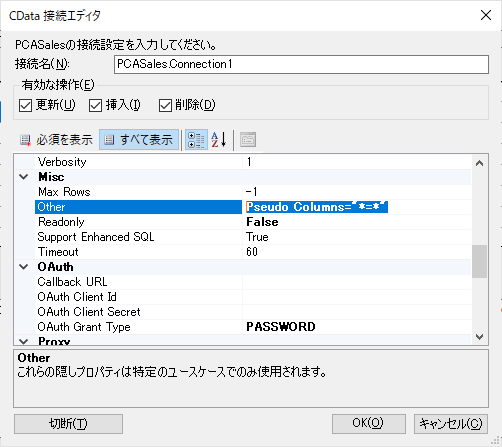This screenshot has width=502, height=447.
Task: Click the categorized view icon
Action: (x=196, y=140)
